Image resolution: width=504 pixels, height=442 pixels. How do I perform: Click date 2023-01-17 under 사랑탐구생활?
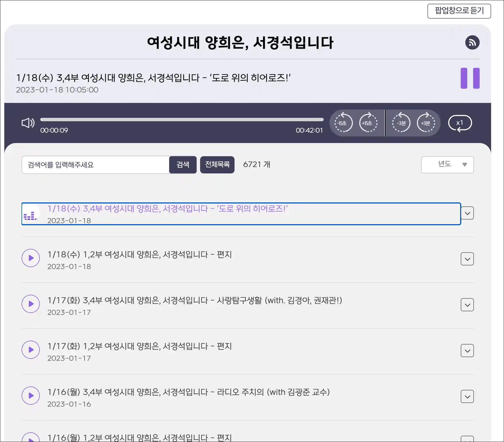tap(69, 312)
